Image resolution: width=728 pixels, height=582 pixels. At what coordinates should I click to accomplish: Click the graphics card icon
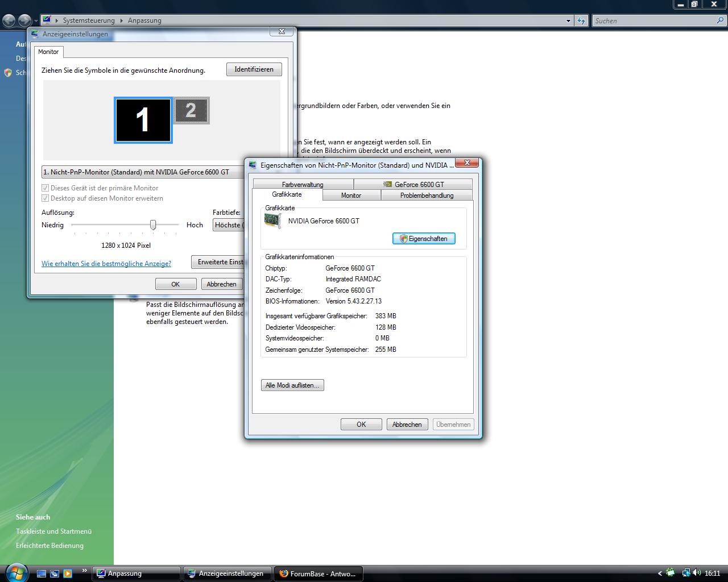[x=273, y=221]
